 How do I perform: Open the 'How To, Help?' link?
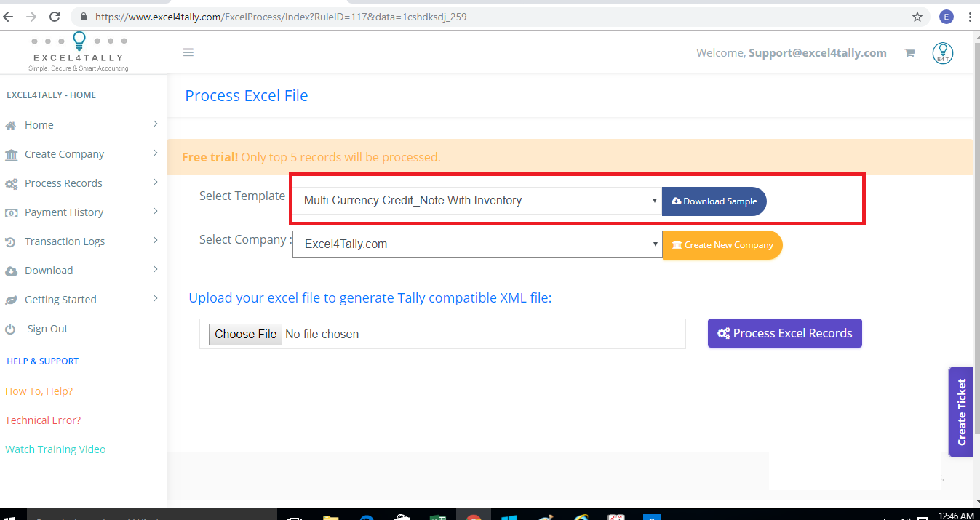tap(39, 391)
